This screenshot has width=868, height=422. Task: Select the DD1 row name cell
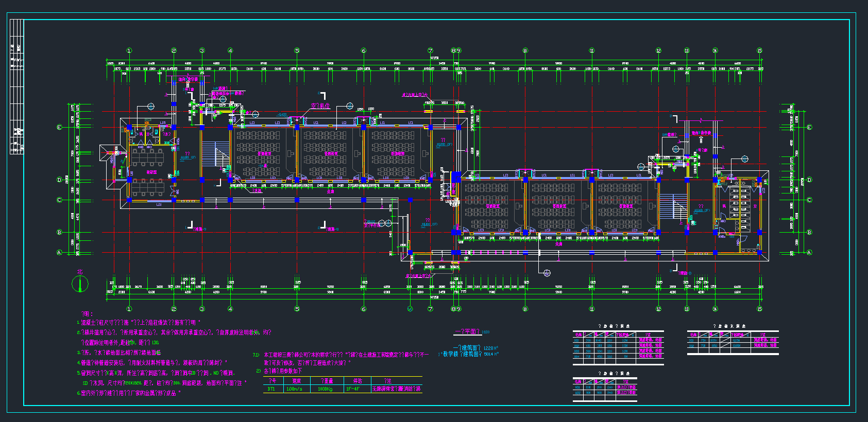[577, 340]
